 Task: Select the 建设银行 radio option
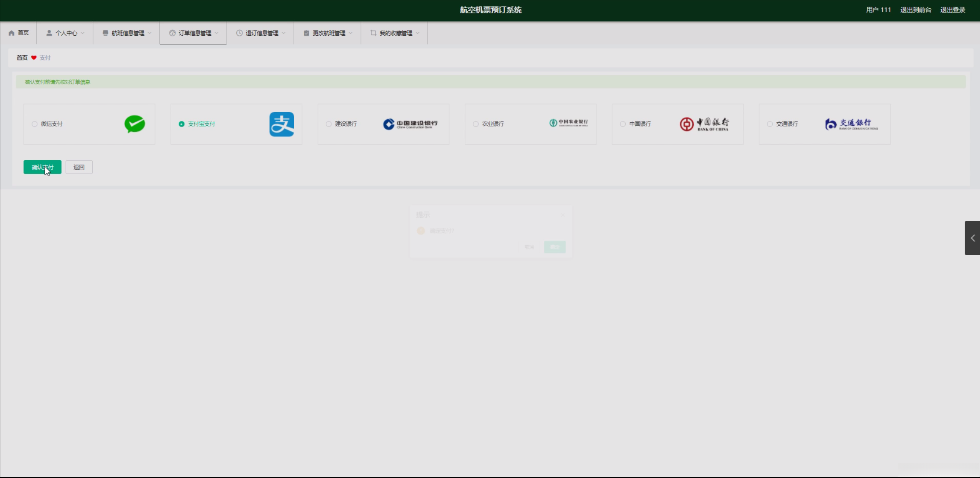click(329, 124)
